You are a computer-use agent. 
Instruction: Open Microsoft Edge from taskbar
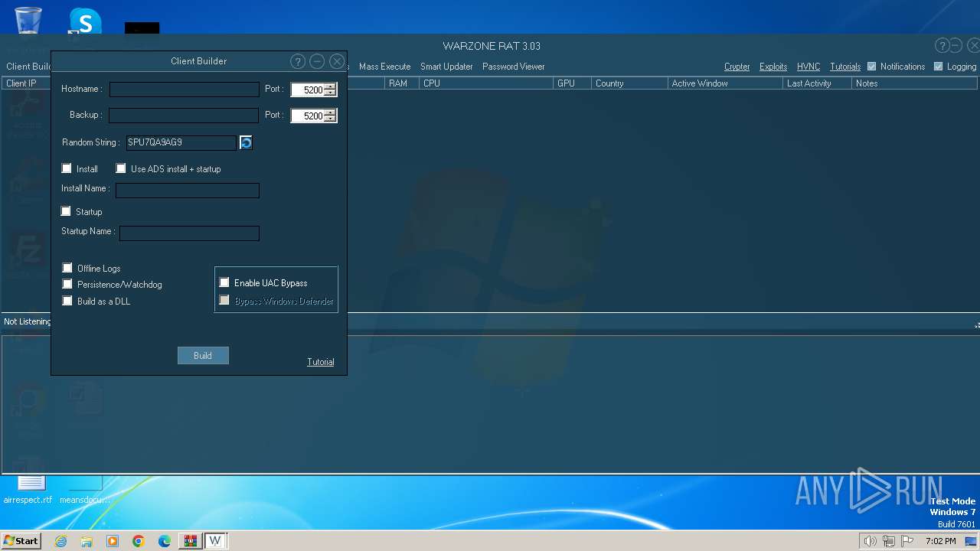tap(165, 541)
